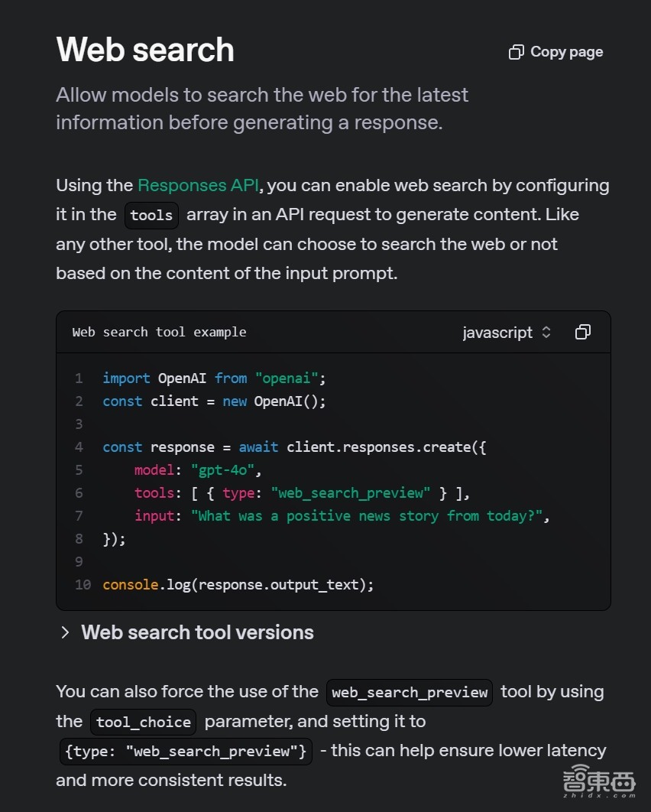Click the web_search_preview inline code badge
651x812 pixels.
(x=410, y=692)
